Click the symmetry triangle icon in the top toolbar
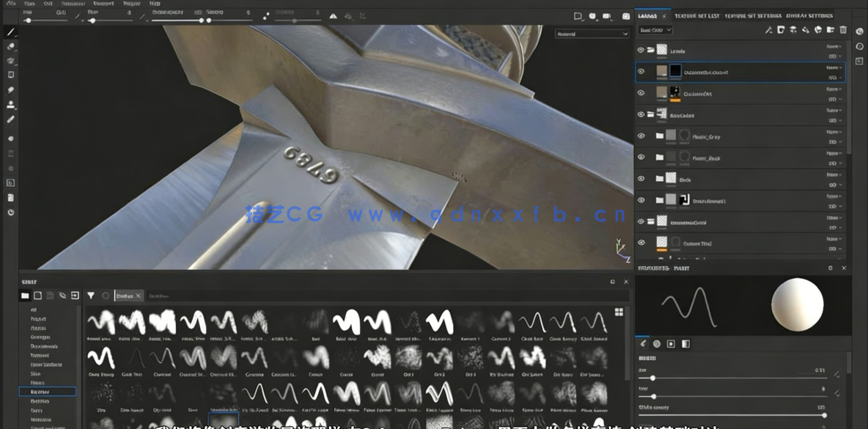Viewport: 868px width, 429px height. [x=334, y=16]
